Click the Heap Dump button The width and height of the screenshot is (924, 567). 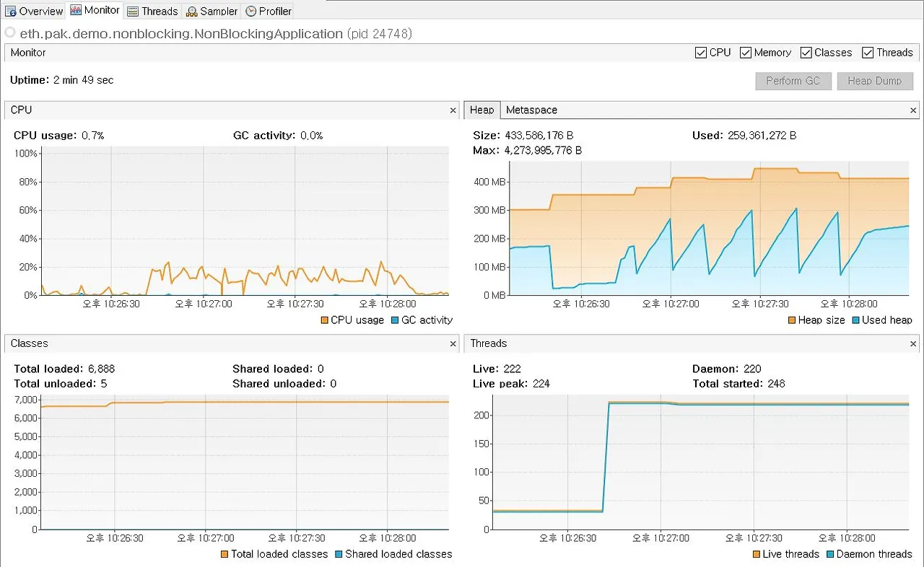pos(875,81)
